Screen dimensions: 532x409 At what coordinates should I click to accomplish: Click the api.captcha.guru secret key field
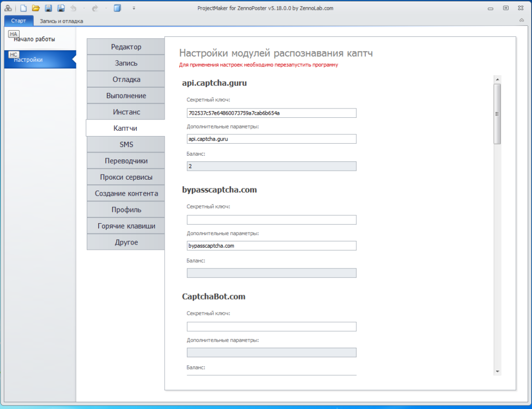(271, 113)
